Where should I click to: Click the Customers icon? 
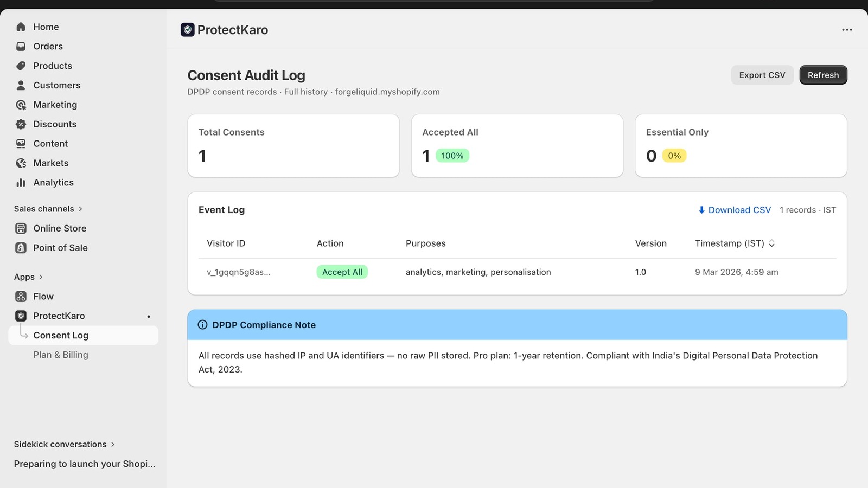coord(20,85)
